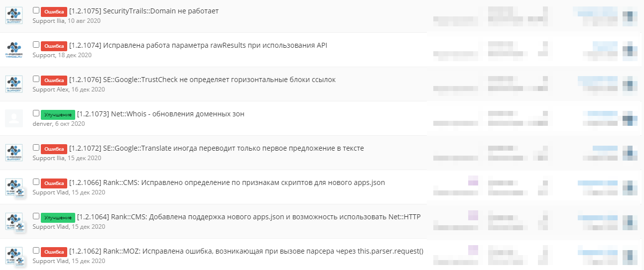Click the [1.2.1073] Net::Whois title link
Screen dimensions: 644x270
tap(160, 114)
